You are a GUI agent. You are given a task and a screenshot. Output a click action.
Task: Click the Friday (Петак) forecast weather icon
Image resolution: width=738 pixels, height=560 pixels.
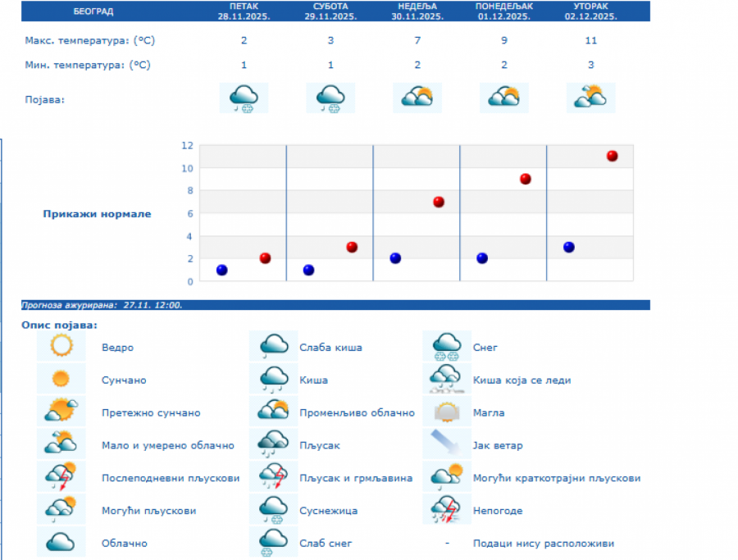[x=244, y=98]
